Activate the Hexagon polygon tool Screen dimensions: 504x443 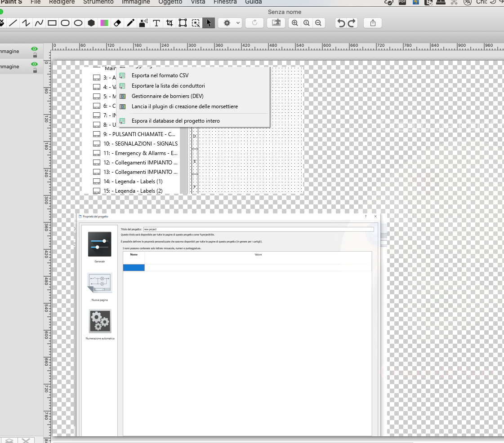pyautogui.click(x=91, y=23)
